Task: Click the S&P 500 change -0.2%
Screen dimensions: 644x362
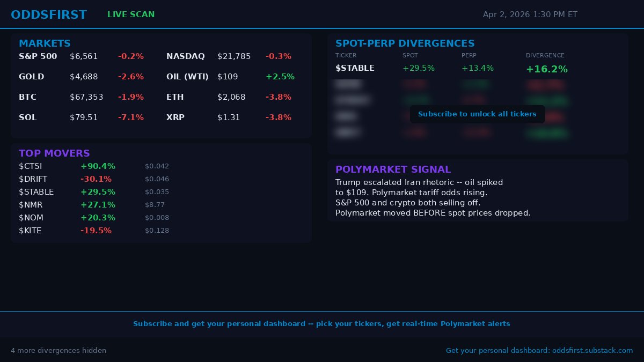Action: point(131,56)
